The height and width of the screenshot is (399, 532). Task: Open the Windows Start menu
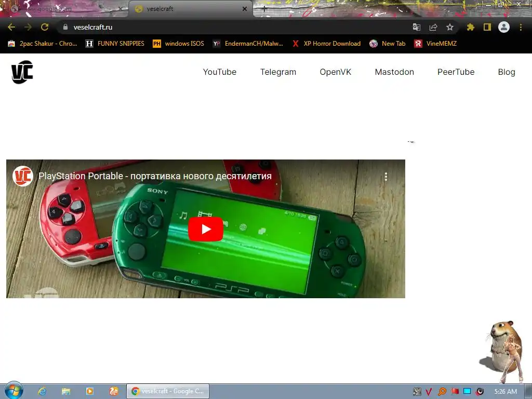(x=14, y=391)
